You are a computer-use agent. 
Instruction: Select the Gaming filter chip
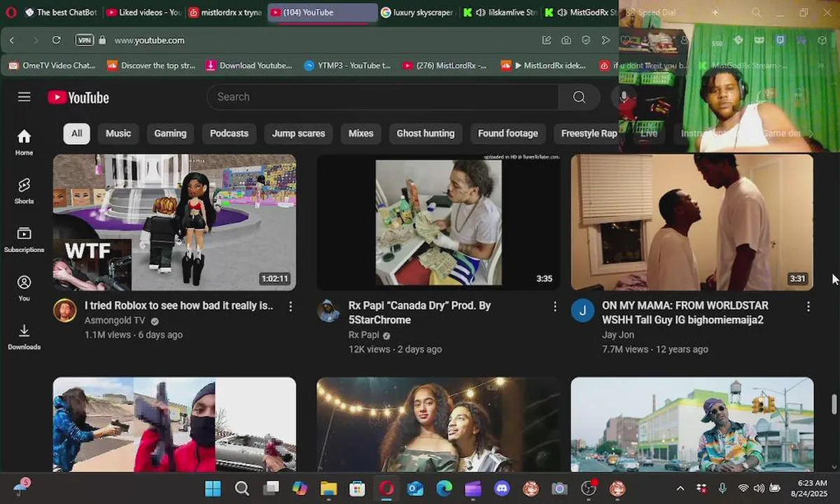tap(170, 133)
